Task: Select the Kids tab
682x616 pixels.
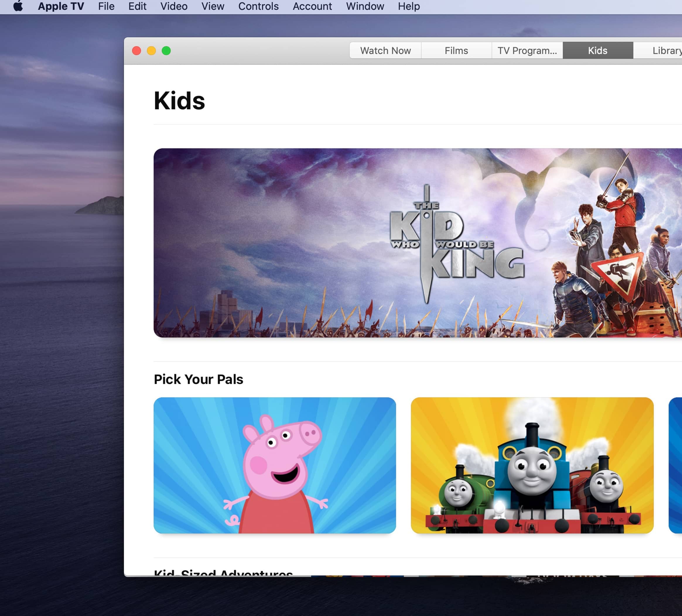Action: tap(598, 50)
